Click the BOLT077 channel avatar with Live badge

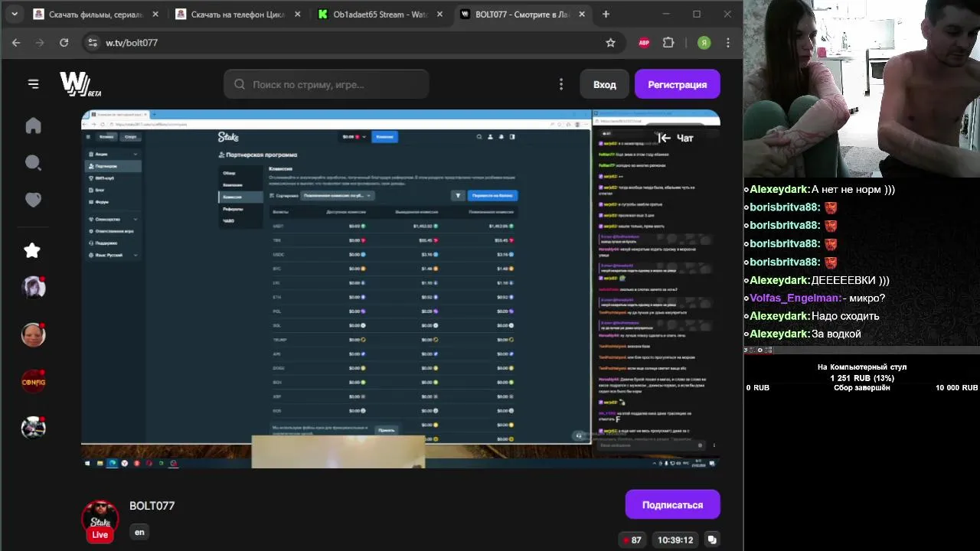(100, 520)
